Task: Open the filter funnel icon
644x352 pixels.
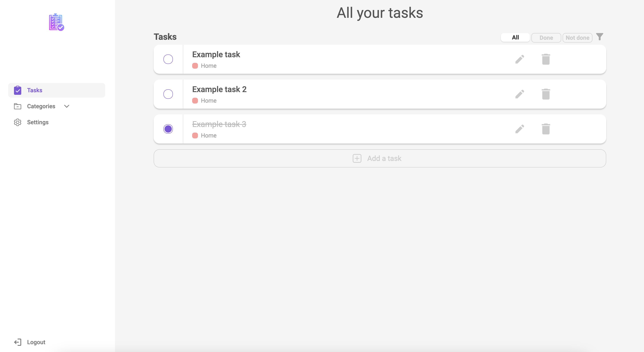Action: (600, 37)
